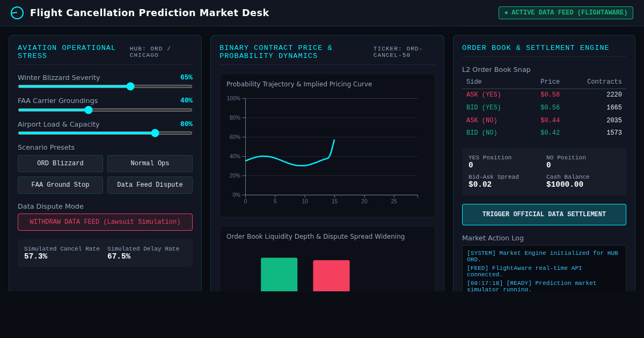Click the Cash Balance value $1000.00

565,185
